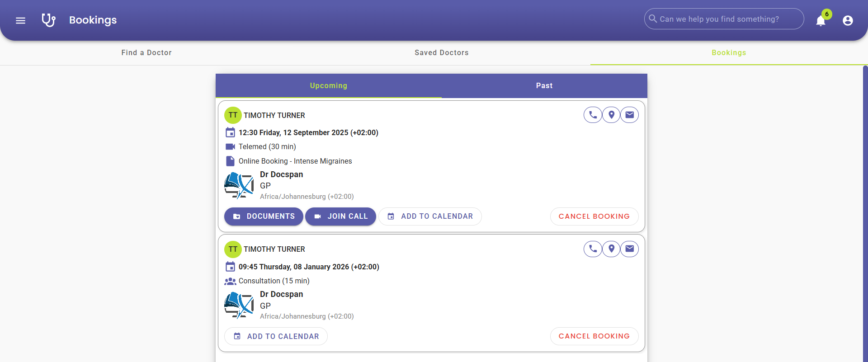Screen dimensions: 868x362
Task: Join the call for Telemed booking
Action: click(340, 216)
